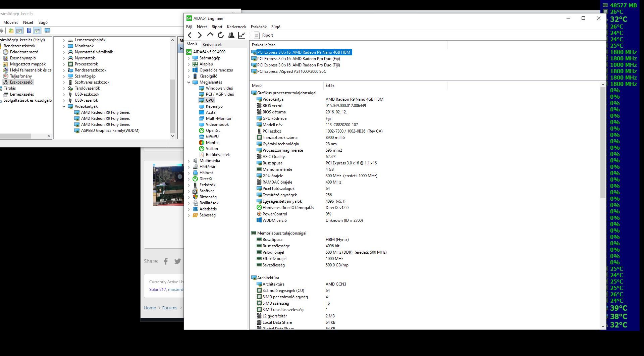The height and width of the screenshot is (356, 644).
Task: Select the GPU item in Megjelenítés
Action: click(x=210, y=100)
